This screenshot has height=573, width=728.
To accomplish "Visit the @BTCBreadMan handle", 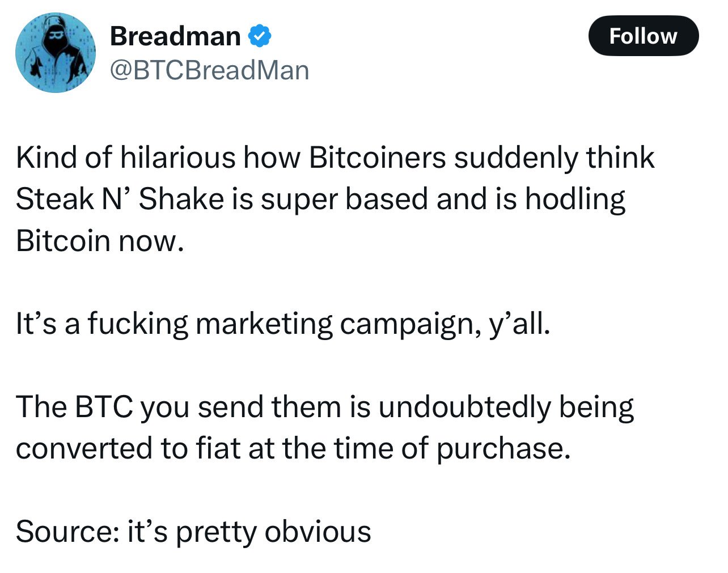I will (x=209, y=71).
